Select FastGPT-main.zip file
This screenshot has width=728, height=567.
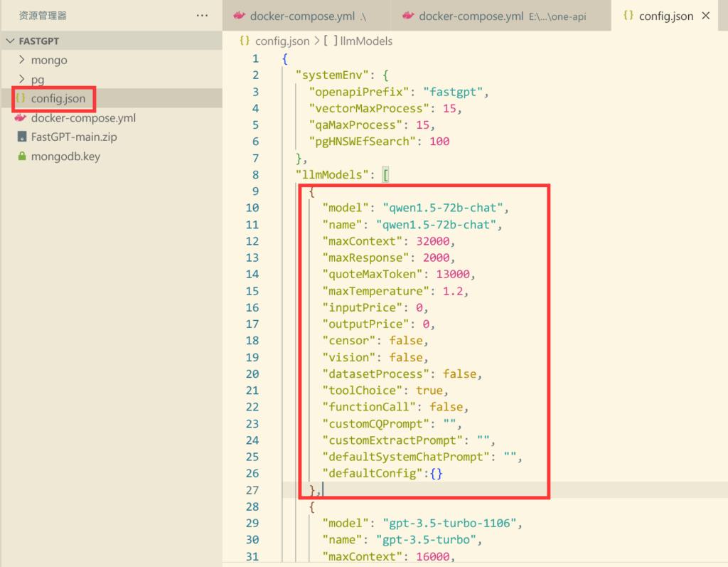click(74, 137)
